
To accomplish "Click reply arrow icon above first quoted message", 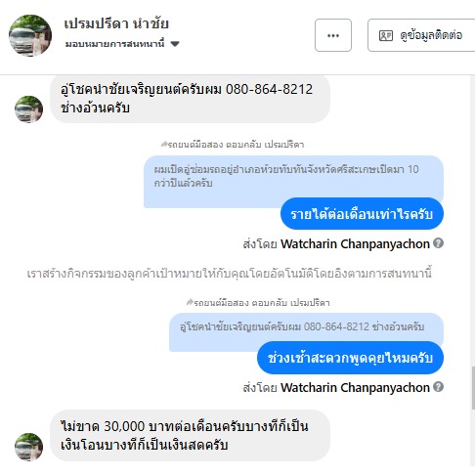I will pos(164,144).
